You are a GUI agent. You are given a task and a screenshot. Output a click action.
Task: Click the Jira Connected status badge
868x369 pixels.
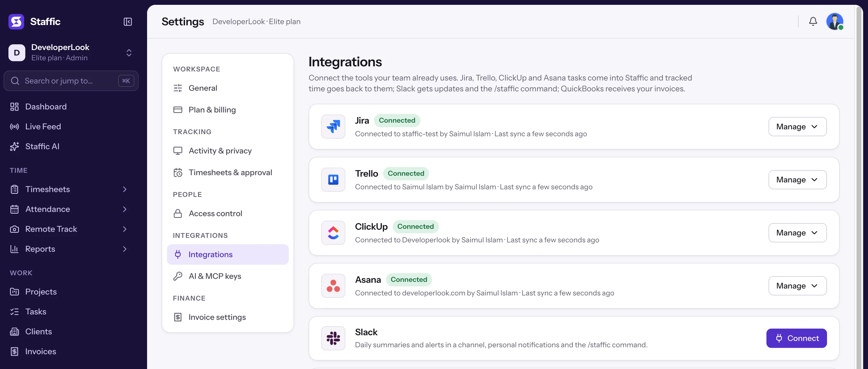pyautogui.click(x=397, y=120)
